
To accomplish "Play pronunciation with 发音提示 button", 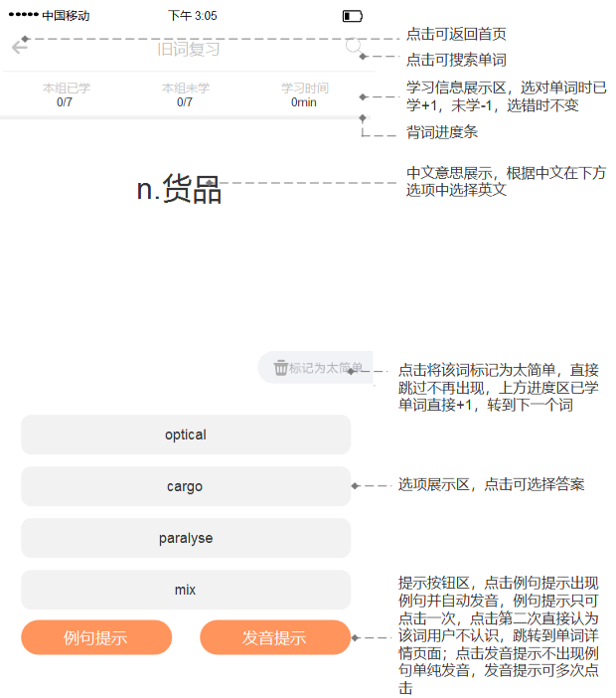I will [275, 637].
